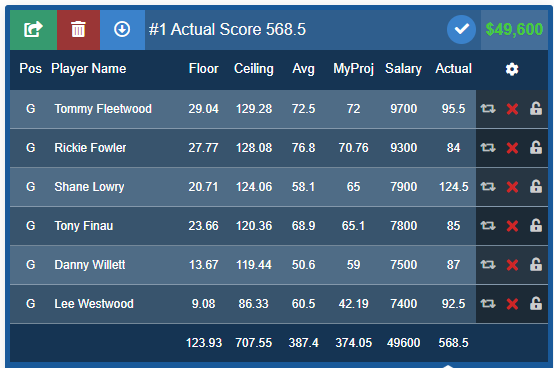This screenshot has width=554, height=368.
Task: Click the Player Name column header
Action: (x=89, y=69)
